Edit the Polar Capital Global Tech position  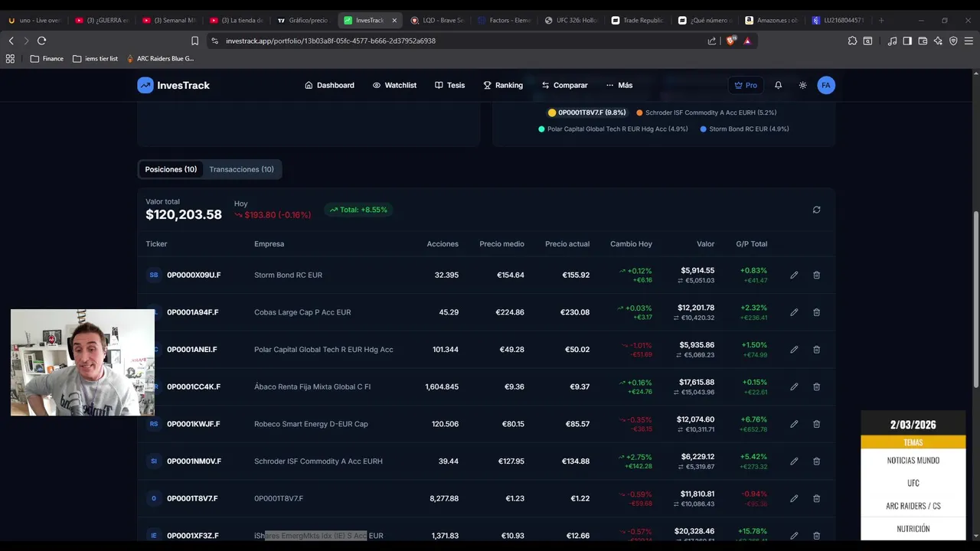point(794,349)
